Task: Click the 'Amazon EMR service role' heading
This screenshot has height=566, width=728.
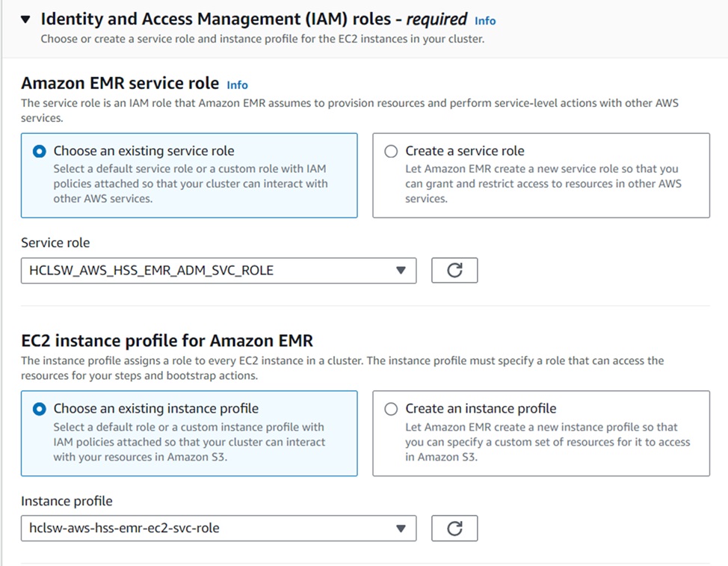Action: point(120,83)
